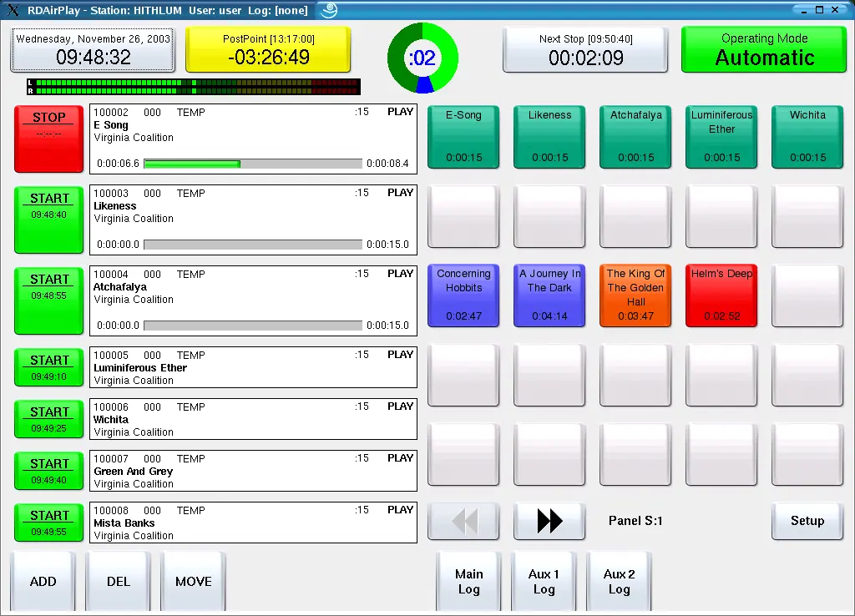Toggle the PostPoint yellow counter
This screenshot has width=855, height=616.
click(268, 49)
